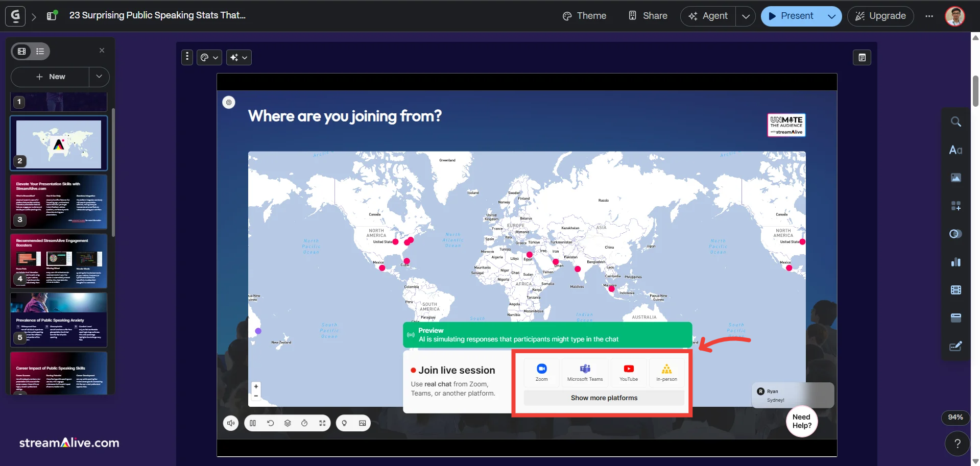
Task: Mute the interaction sound
Action: click(231, 423)
